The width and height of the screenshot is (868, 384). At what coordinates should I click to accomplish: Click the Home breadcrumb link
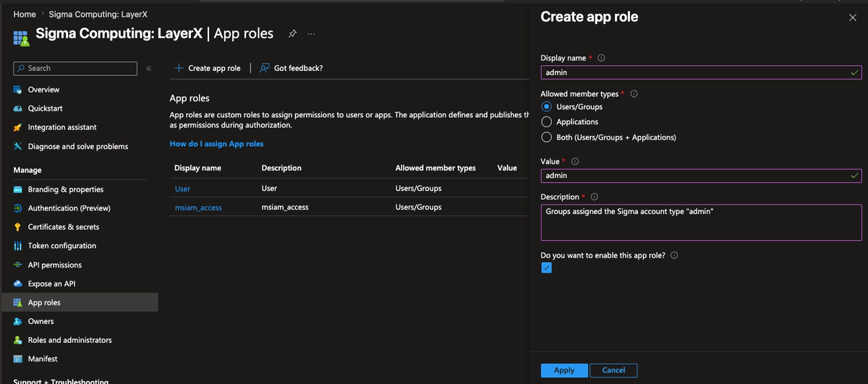tap(25, 14)
